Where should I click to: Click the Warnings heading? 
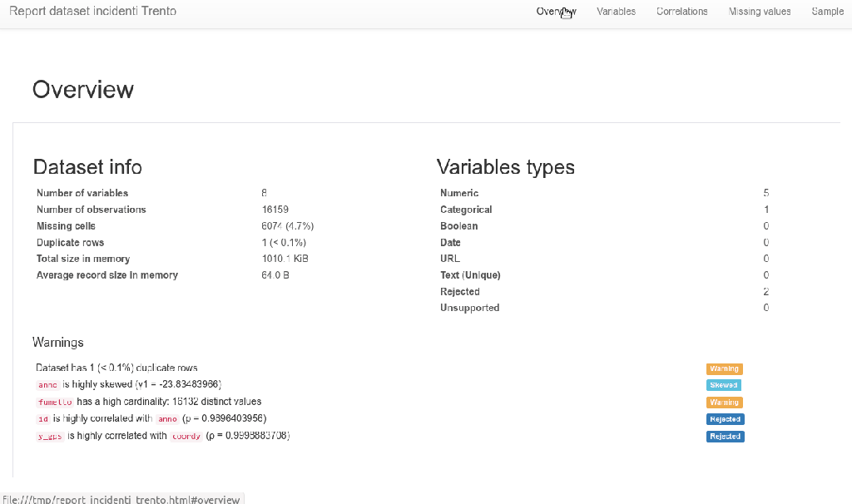[58, 342]
